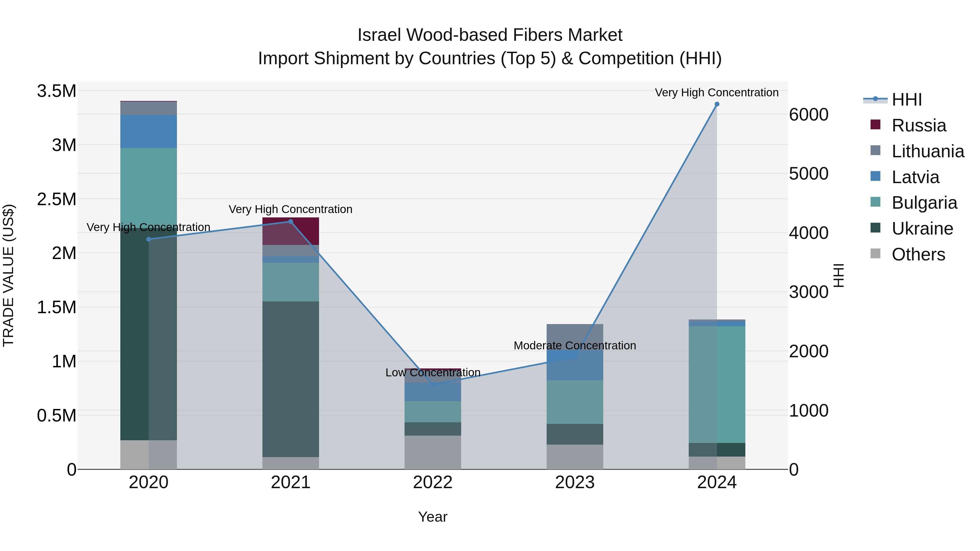Click the '4000' right axis tick label

(809, 233)
